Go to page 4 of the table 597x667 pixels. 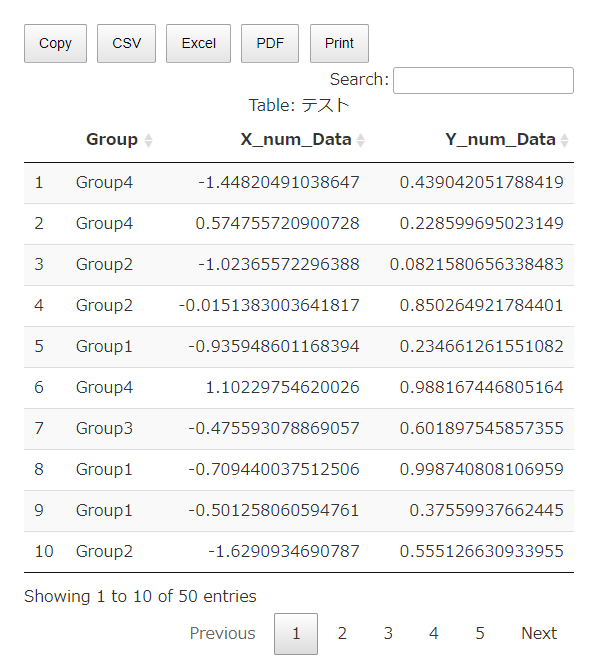coord(434,633)
